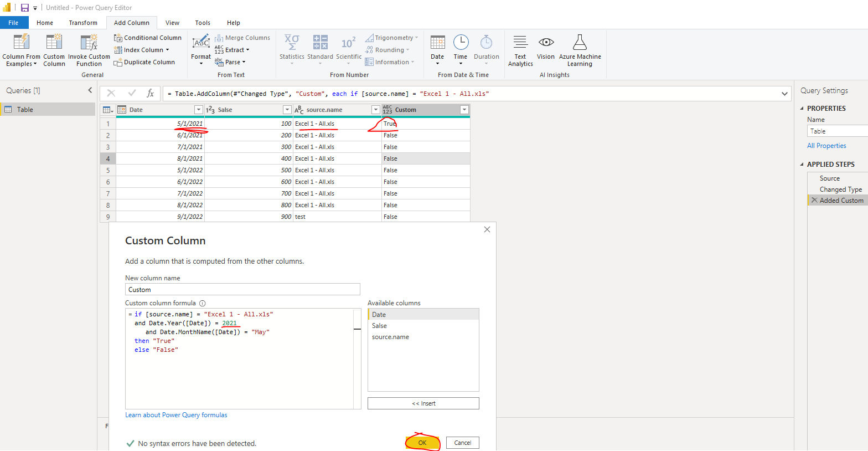The width and height of the screenshot is (868, 451).
Task: Expand the formula bar chevron
Action: tap(784, 94)
